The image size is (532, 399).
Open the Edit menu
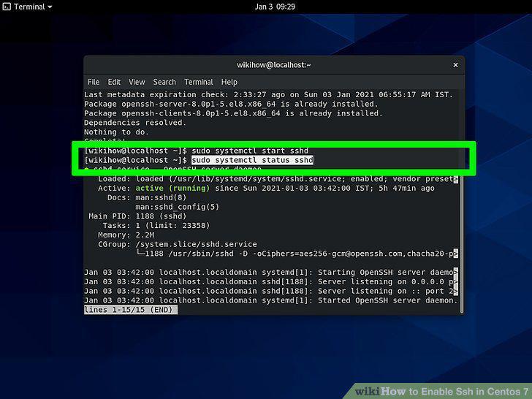[x=114, y=82]
